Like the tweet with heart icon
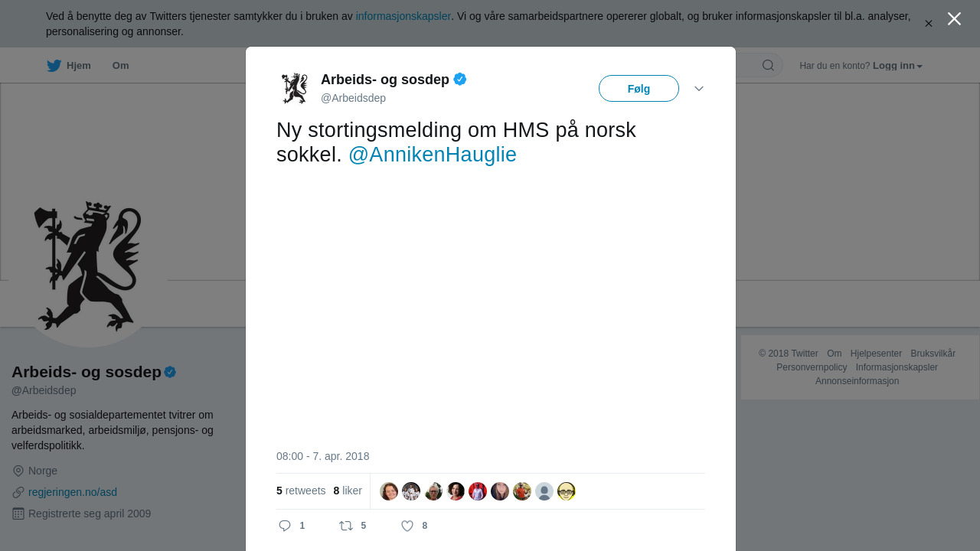Viewport: 980px width, 551px height. [x=407, y=526]
